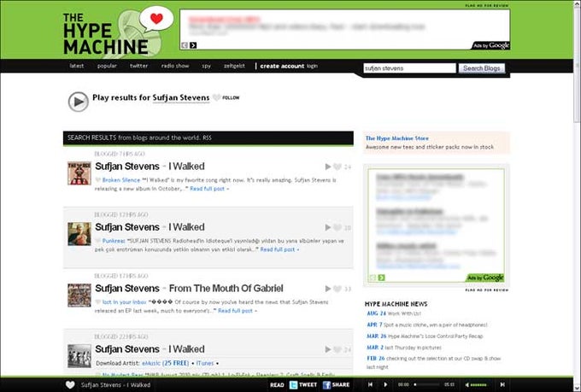The height and width of the screenshot is (392, 581).
Task: Open the spy nav item
Action: point(207,66)
